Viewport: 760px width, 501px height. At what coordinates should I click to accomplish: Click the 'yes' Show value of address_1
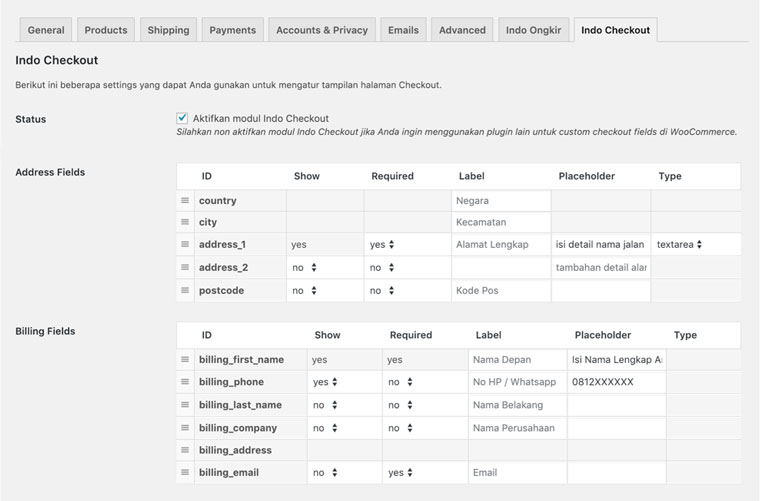click(299, 245)
